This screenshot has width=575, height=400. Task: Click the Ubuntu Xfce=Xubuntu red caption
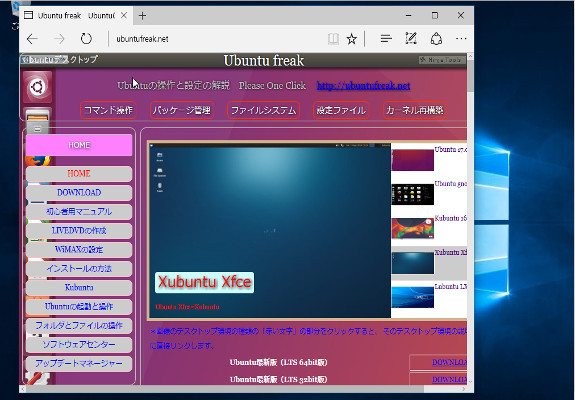coord(187,307)
